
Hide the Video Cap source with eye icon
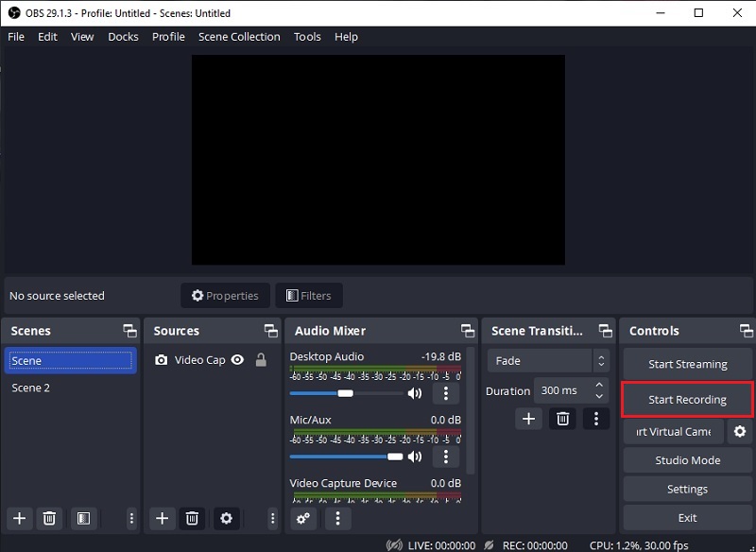click(237, 359)
